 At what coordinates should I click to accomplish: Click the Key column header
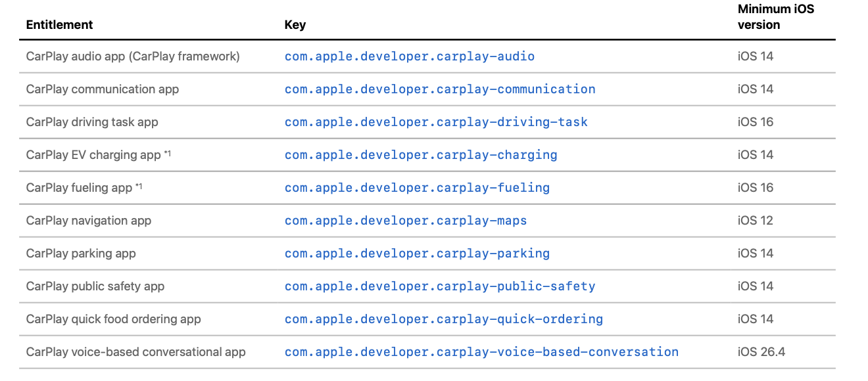tap(295, 25)
